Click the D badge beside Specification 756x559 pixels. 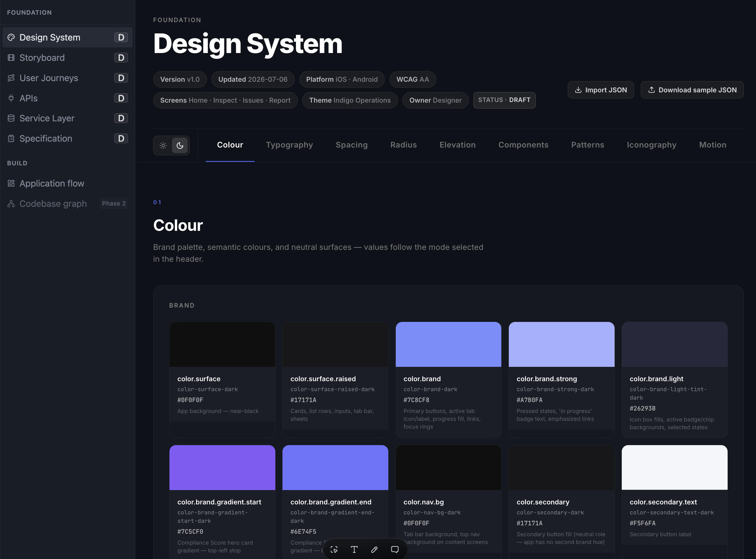click(121, 139)
